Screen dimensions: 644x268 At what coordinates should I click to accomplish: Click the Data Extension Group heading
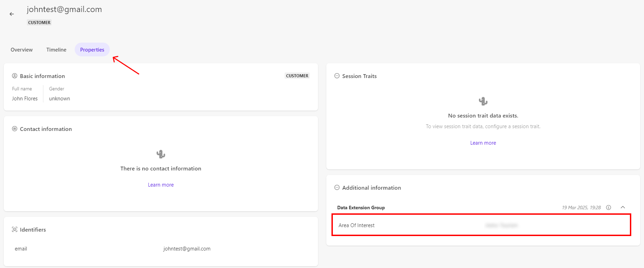point(361,208)
